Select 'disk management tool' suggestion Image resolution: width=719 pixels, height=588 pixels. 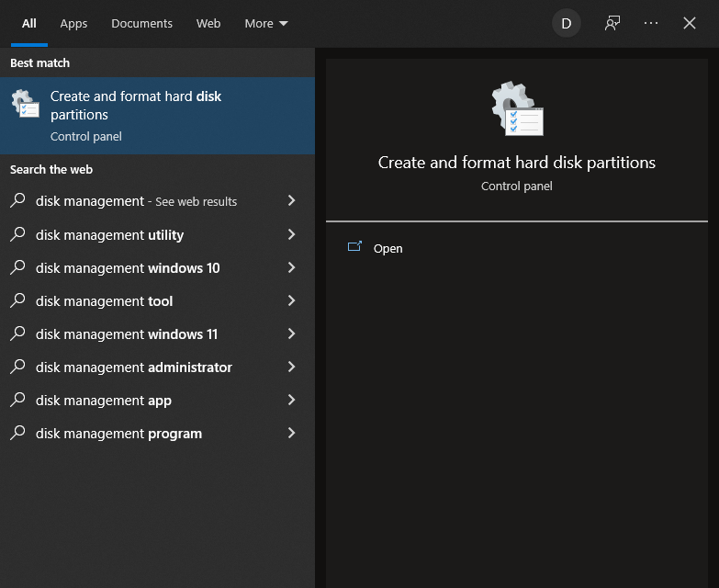point(157,300)
